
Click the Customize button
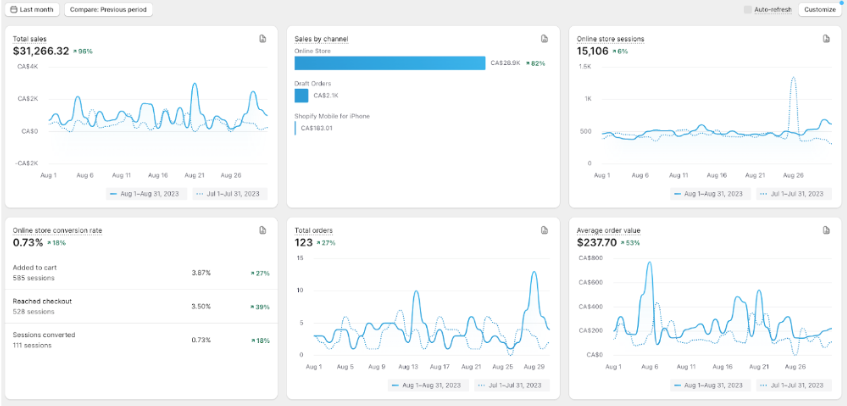(819, 10)
